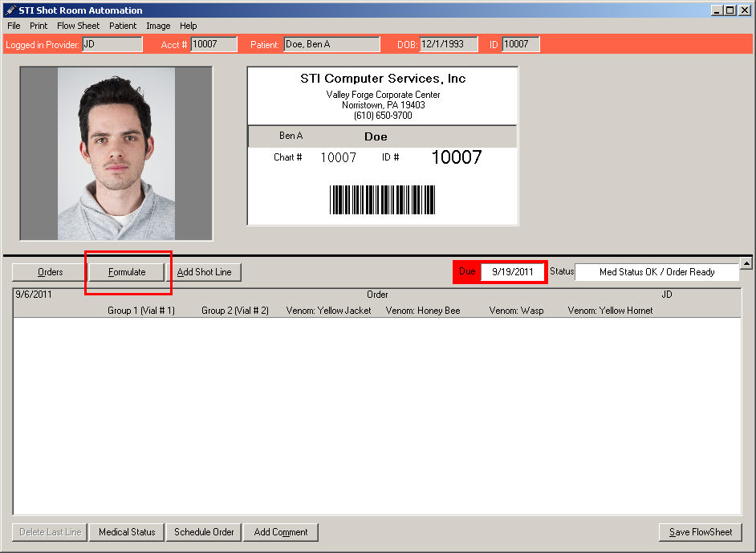Click the Schedule Order button
Screen dimensions: 756x553
point(204,532)
